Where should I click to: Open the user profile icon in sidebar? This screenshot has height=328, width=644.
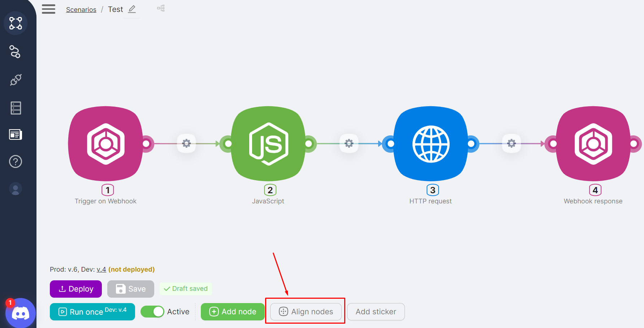[15, 188]
